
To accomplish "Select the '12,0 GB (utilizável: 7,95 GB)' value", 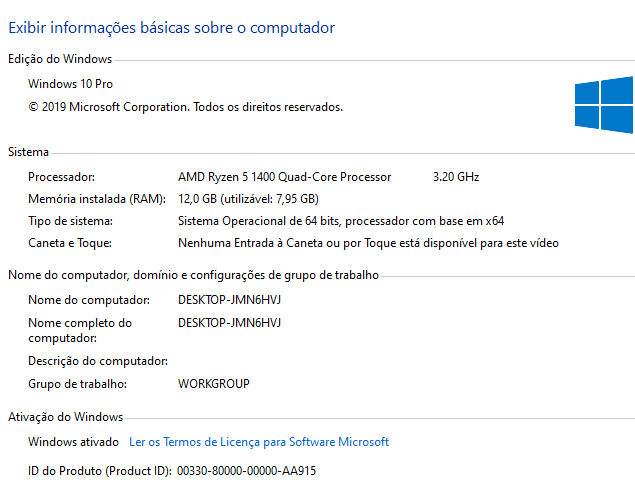I will tap(249, 199).
